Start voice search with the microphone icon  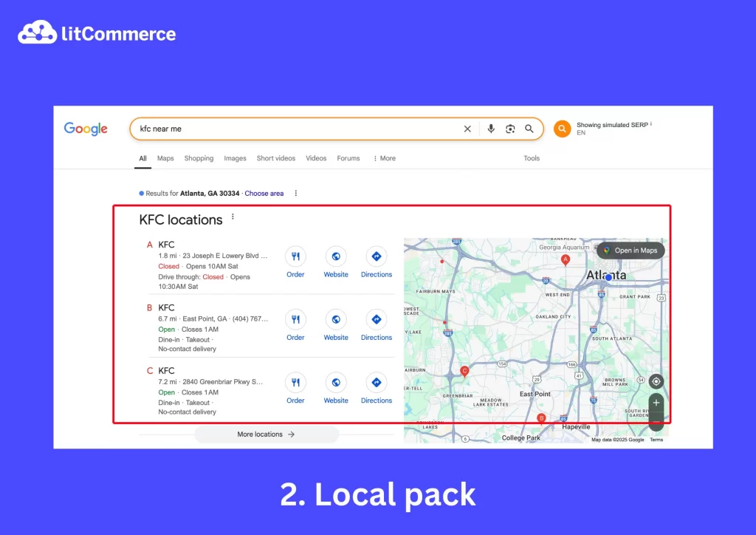pos(491,129)
